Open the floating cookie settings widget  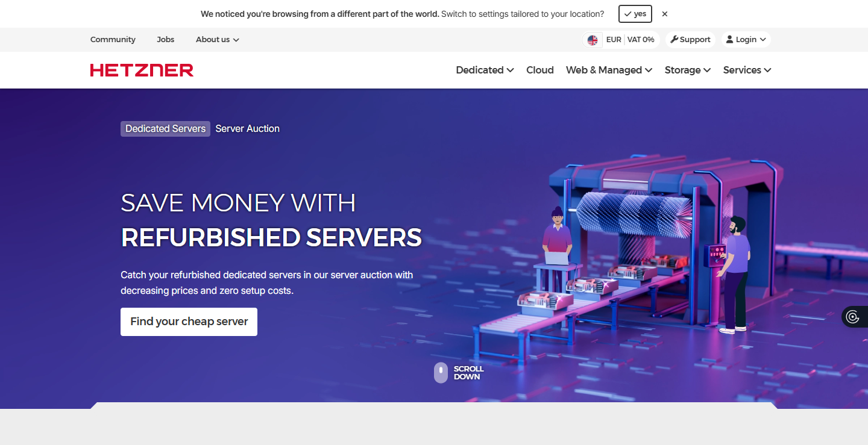[853, 317]
